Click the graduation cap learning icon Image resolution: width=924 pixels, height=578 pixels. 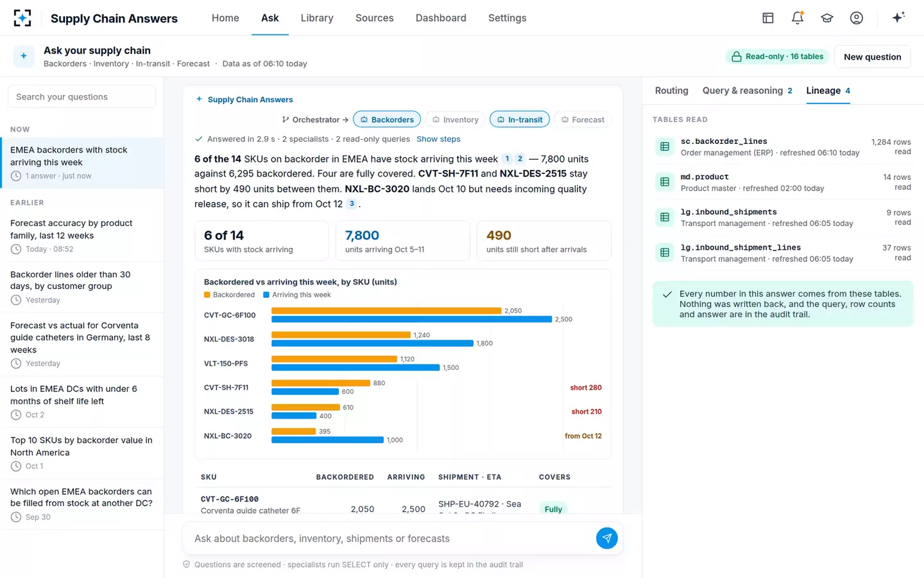827,18
